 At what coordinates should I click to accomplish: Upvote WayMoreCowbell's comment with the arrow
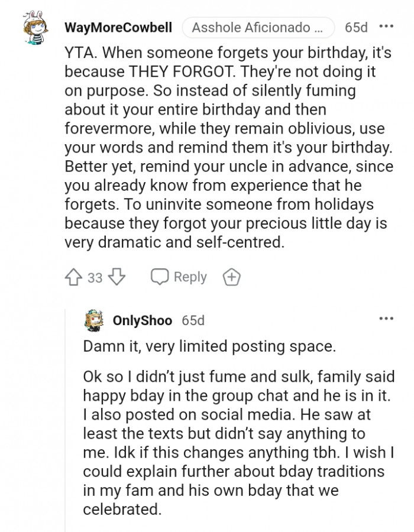72,277
